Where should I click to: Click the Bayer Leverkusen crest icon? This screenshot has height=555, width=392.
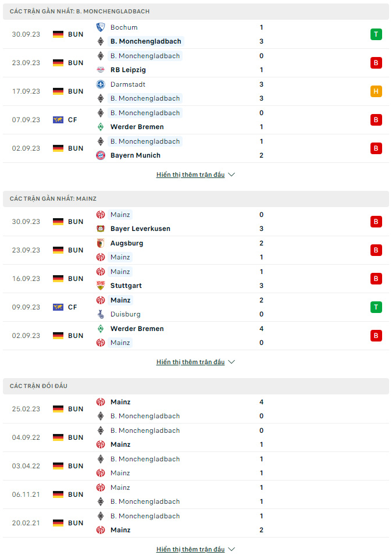(101, 229)
